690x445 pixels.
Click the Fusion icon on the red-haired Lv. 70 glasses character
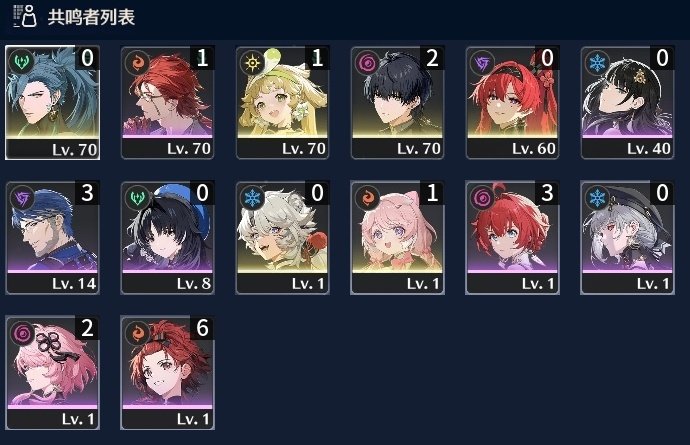(x=137, y=63)
